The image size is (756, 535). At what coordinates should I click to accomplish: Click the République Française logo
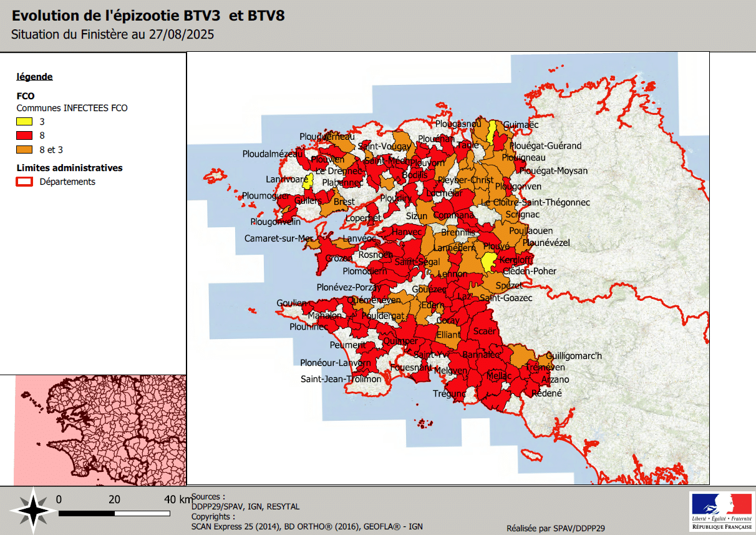click(x=720, y=510)
